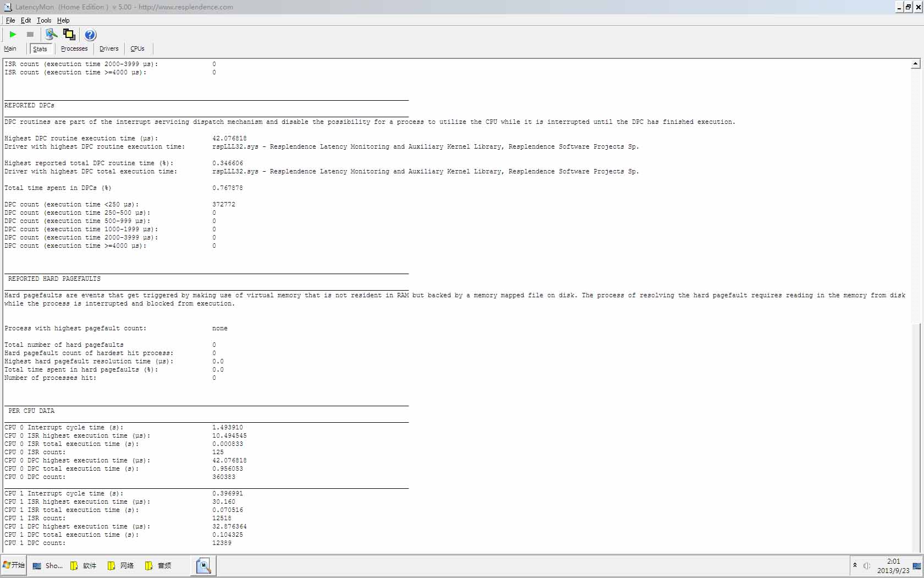This screenshot has height=578, width=924.
Task: Click the value 0.346606
Action: pos(228,163)
